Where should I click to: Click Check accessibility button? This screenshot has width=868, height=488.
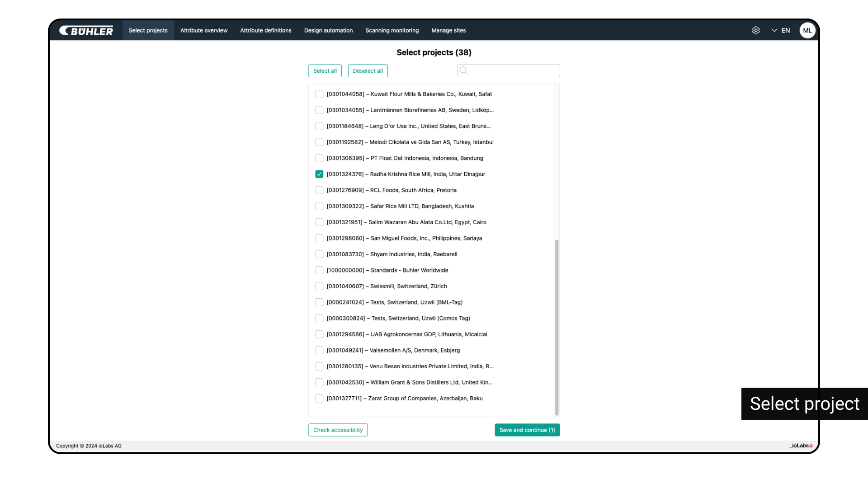coord(338,430)
